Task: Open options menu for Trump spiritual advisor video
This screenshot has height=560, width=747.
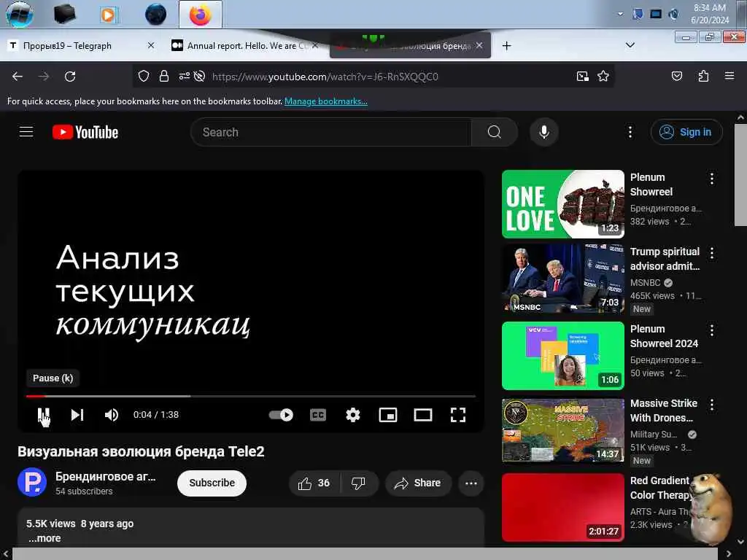Action: pos(712,253)
